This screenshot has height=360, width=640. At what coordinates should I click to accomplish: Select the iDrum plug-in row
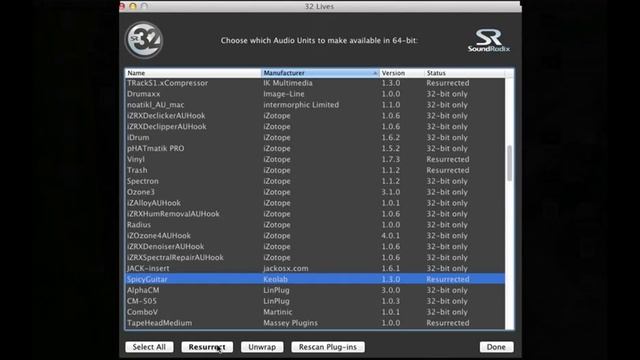(315, 138)
